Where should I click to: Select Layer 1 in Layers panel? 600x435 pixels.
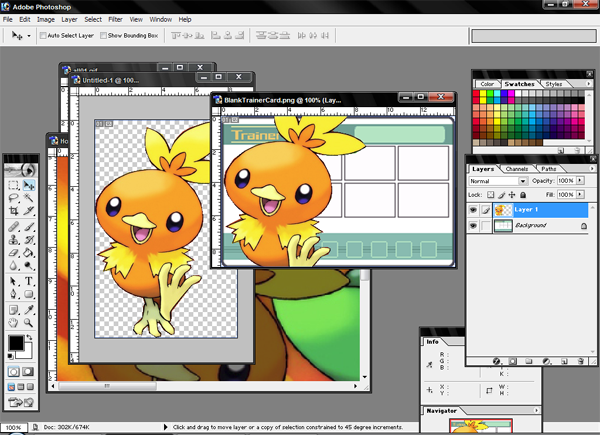click(540, 210)
